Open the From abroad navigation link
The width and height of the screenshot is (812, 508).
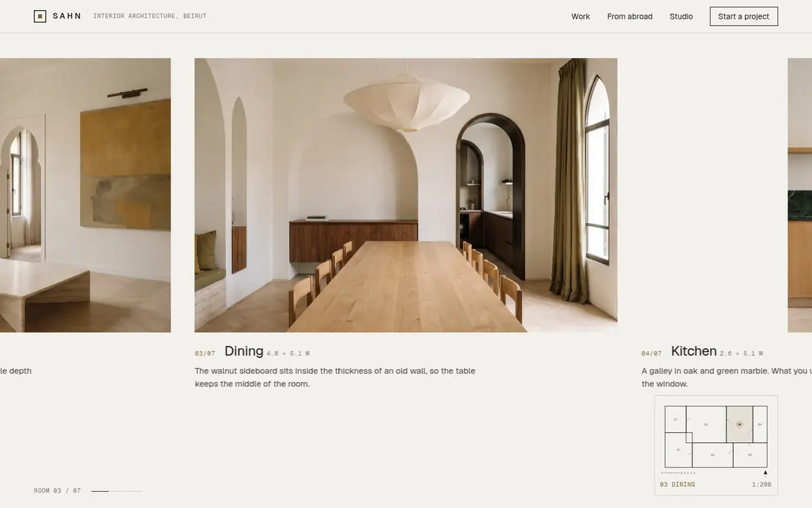[x=630, y=16]
